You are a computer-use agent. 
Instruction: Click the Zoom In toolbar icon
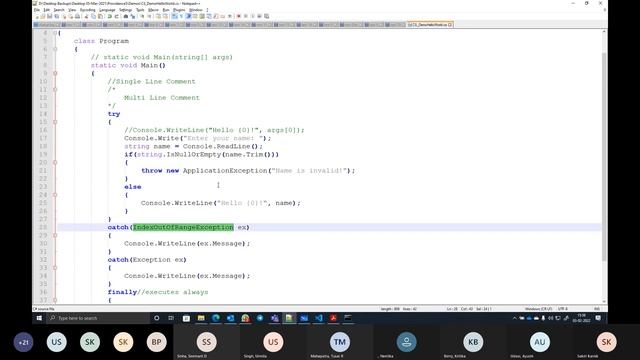click(x=143, y=16)
